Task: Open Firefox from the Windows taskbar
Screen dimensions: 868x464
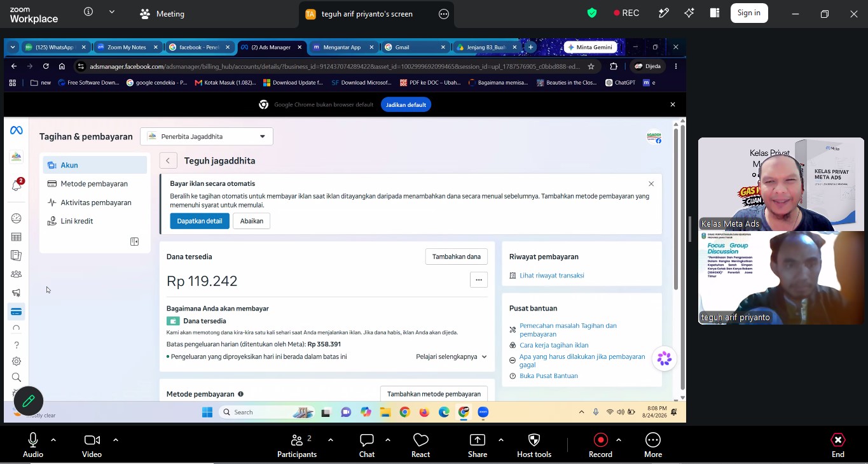Action: coord(424,412)
